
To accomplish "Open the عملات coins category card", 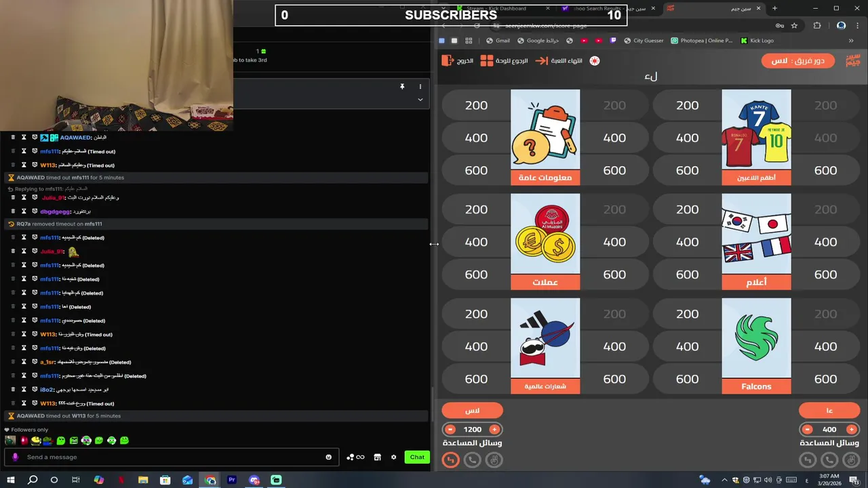I will [545, 242].
